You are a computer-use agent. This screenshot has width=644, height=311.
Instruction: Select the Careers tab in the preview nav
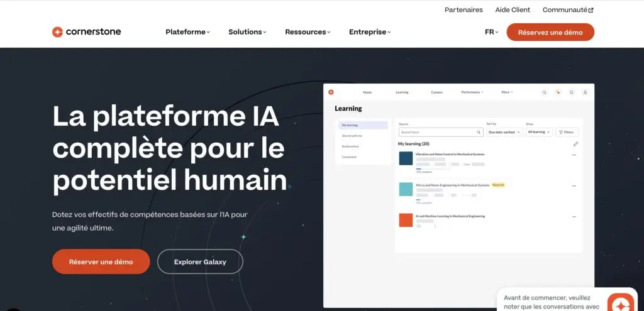(436, 92)
